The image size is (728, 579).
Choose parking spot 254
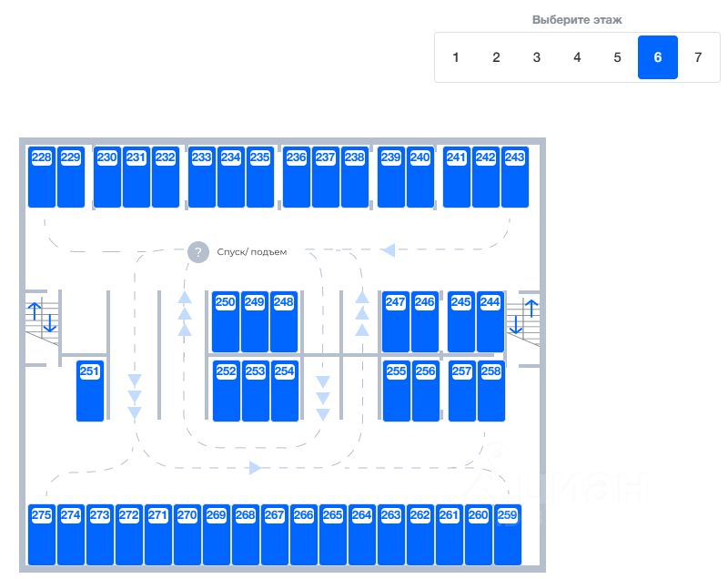click(285, 391)
